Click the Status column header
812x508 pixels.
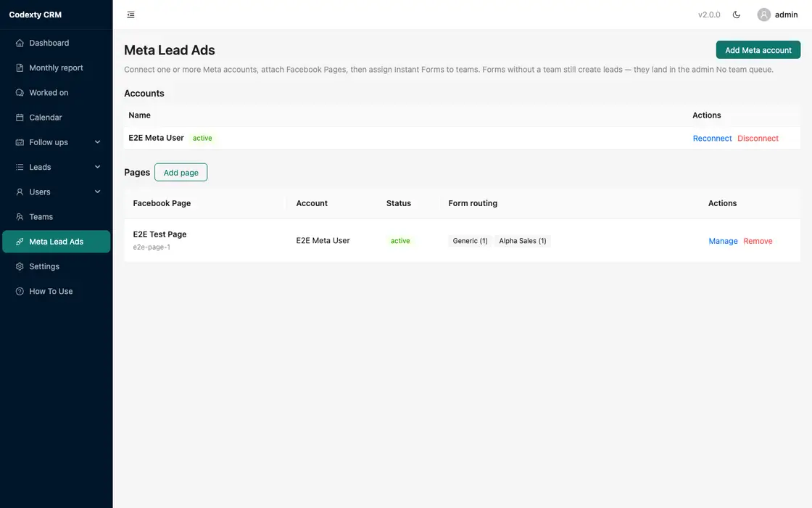399,203
